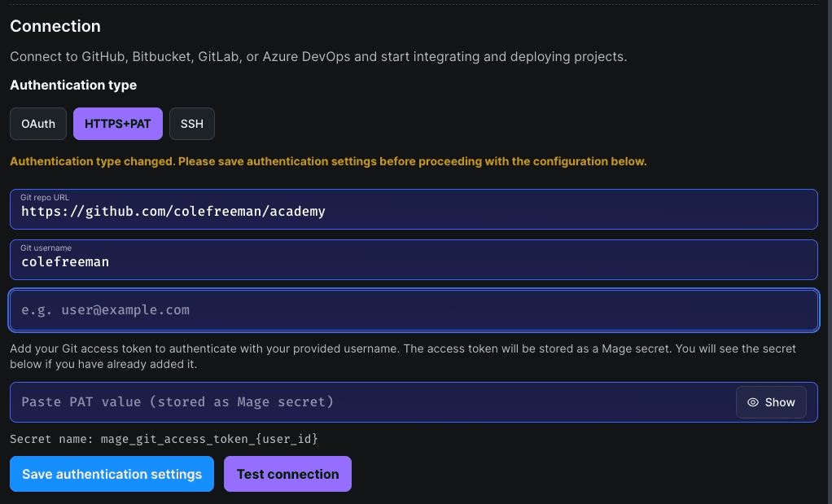
Task: Click the Test connection button
Action: pyautogui.click(x=287, y=474)
